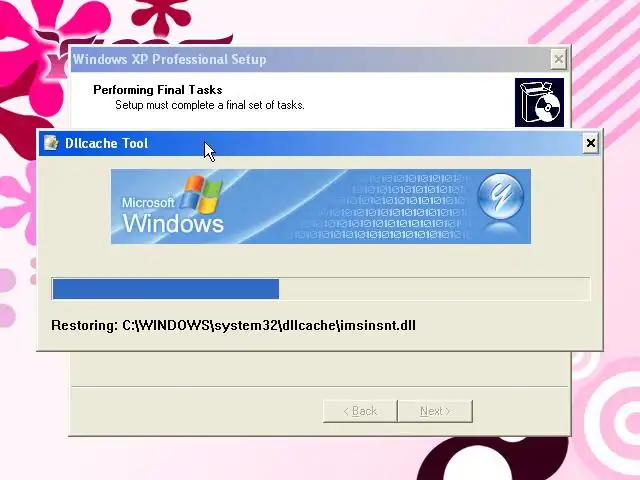Click the setup box and CD icon
This screenshot has height=480, width=640.
(x=539, y=102)
